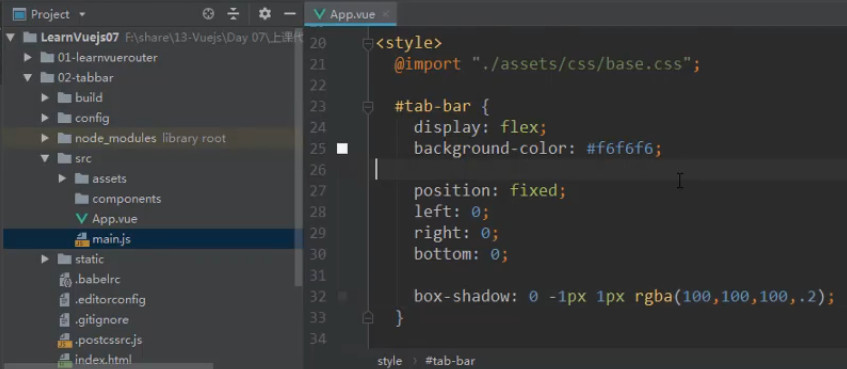Viewport: 847px width, 369px height.
Task: Expand the static folder arrow
Action: point(45,259)
